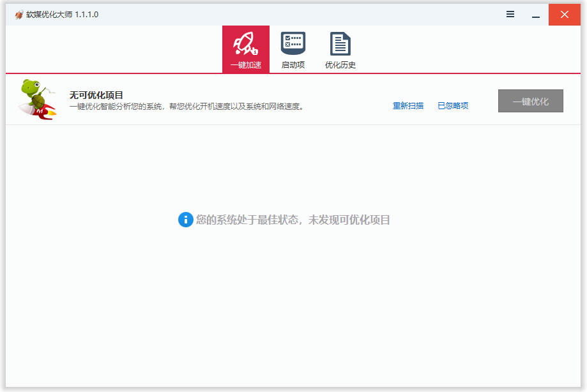This screenshot has height=392, width=587.
Task: Click 重新扫描 to rescan the system
Action: tap(408, 106)
